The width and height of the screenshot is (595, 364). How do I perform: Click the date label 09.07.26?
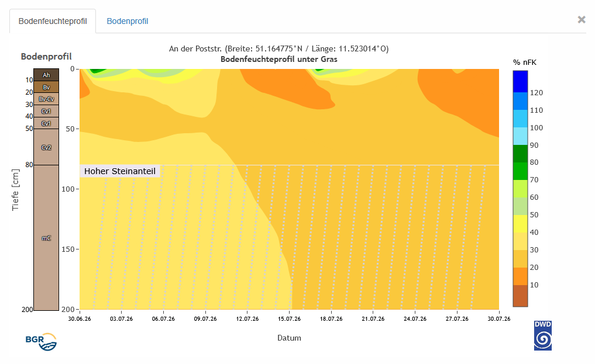coord(205,319)
